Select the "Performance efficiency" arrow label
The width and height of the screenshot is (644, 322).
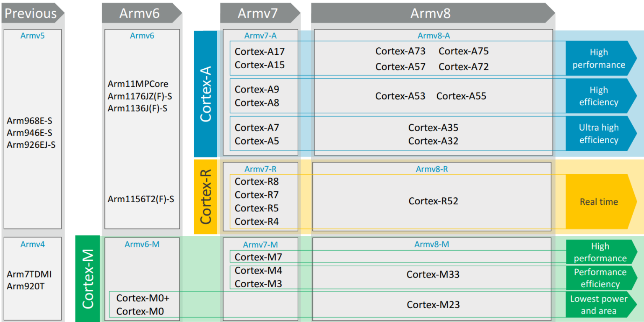601,278
